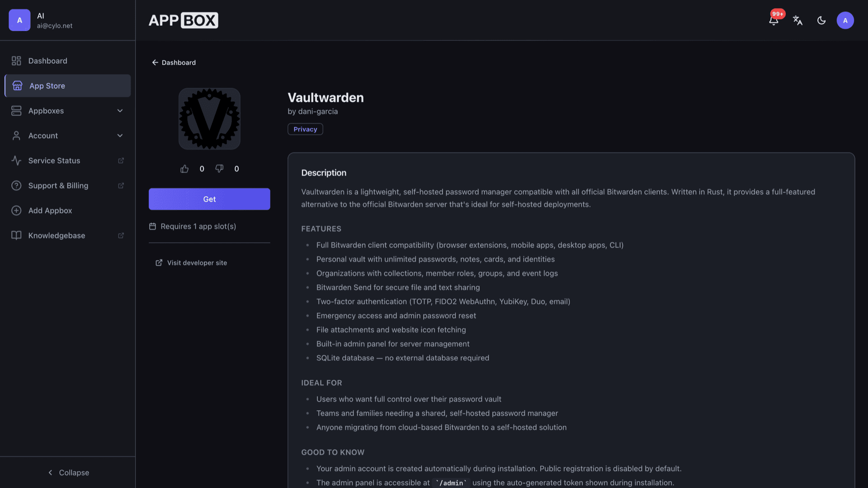The image size is (868, 488).
Task: Click 'SQLite database' feature line
Action: 402,358
